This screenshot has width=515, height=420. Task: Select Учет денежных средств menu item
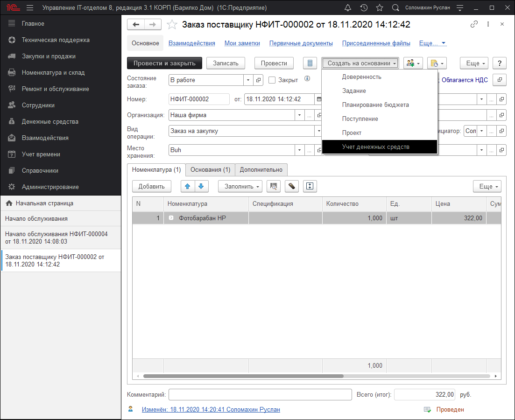(x=375, y=147)
